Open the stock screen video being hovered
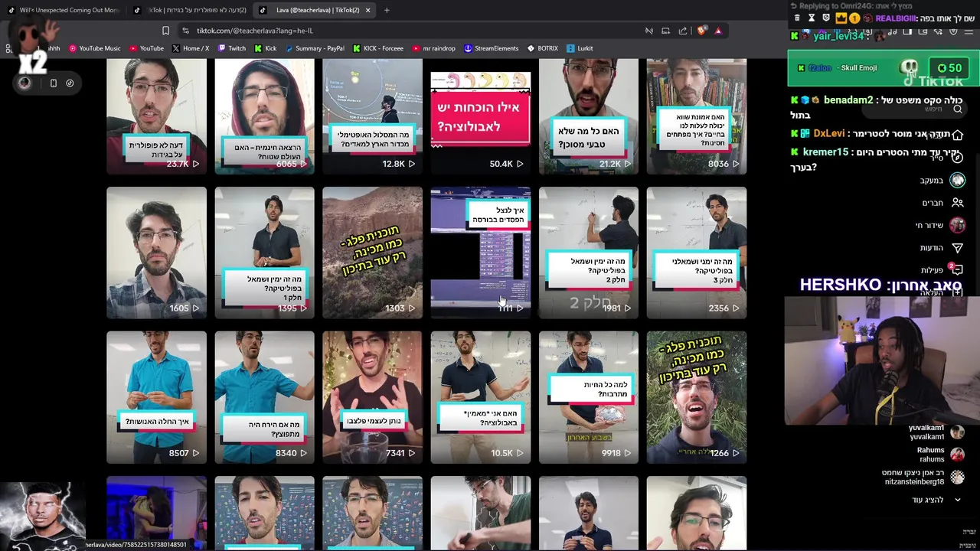The height and width of the screenshot is (551, 980). point(480,253)
